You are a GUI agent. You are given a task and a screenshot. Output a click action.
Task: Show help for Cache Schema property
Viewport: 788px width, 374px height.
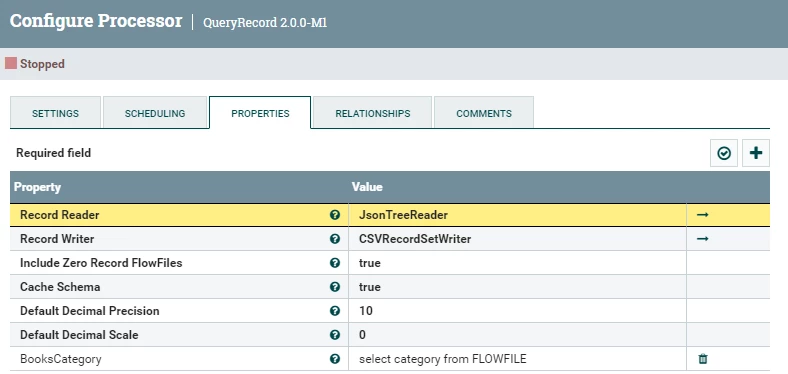[x=335, y=287]
